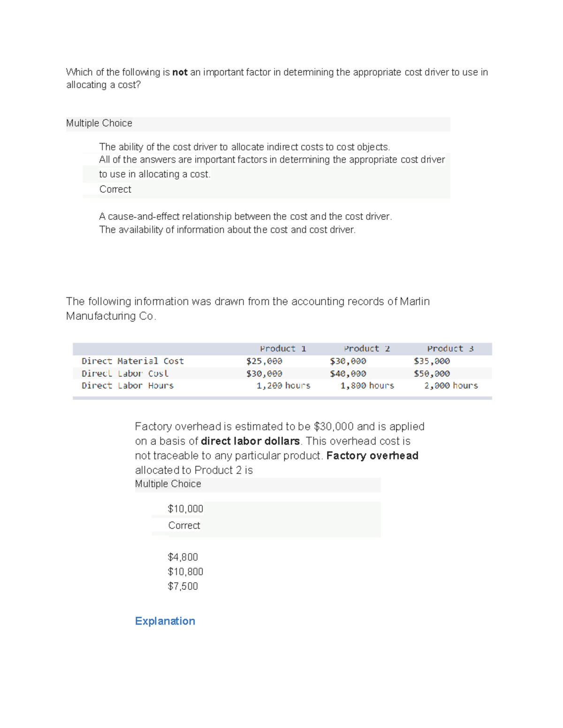
Task: Click the $40,000 Product 2 labor cost cell
Action: 348,374
